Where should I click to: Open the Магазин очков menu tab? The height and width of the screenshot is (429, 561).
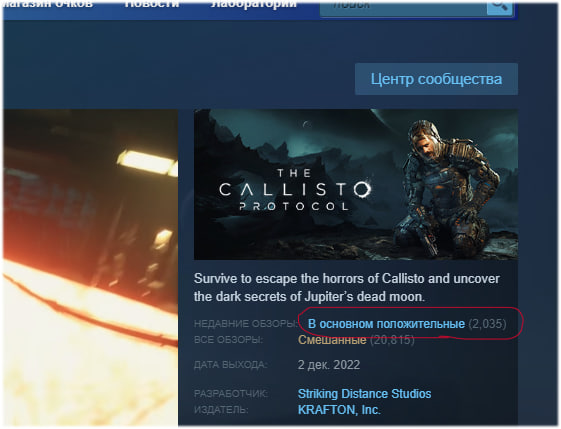click(48, 4)
